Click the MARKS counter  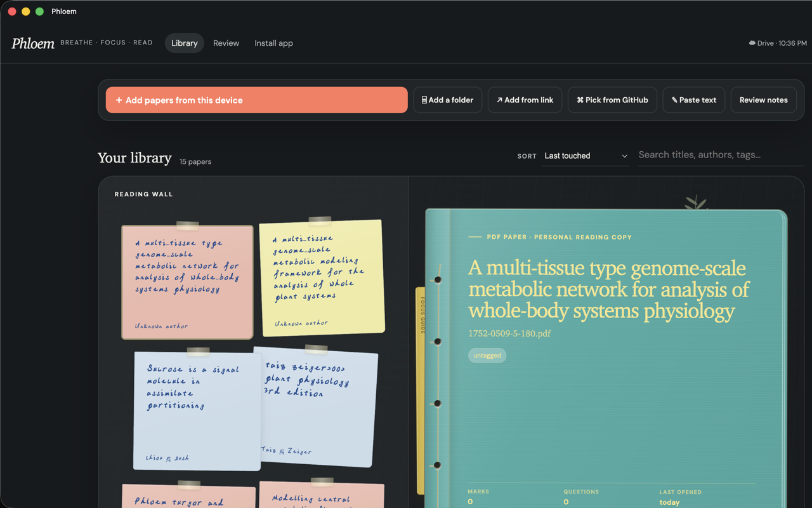click(x=478, y=497)
